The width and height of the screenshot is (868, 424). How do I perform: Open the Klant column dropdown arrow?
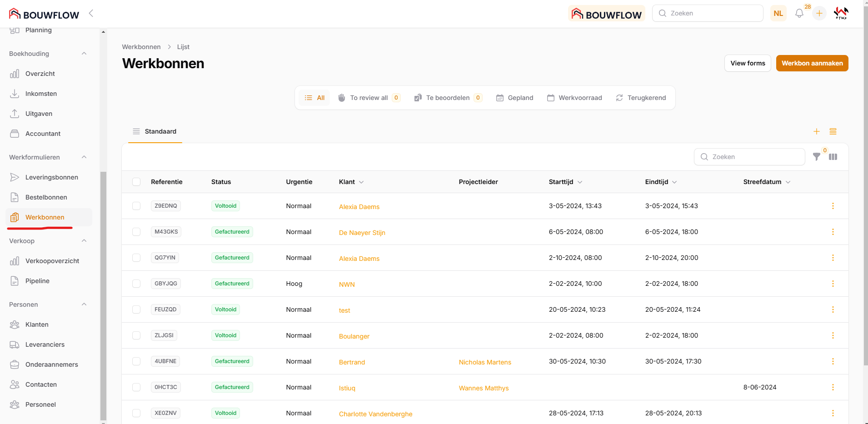pos(361,182)
